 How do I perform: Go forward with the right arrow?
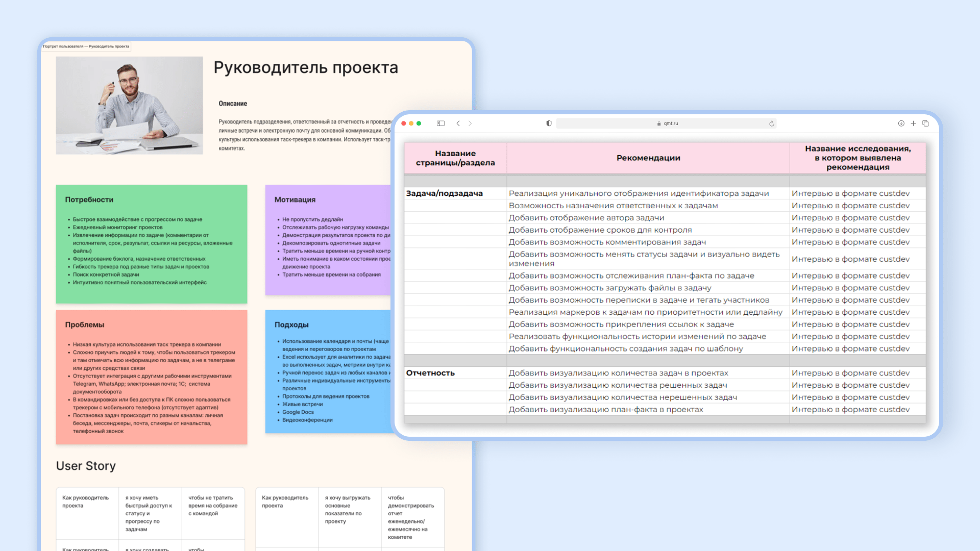(x=470, y=123)
